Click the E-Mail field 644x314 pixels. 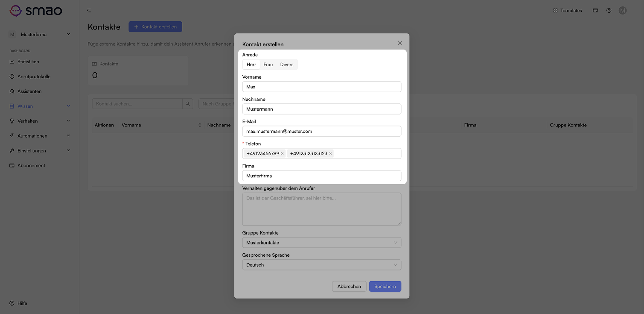322,131
